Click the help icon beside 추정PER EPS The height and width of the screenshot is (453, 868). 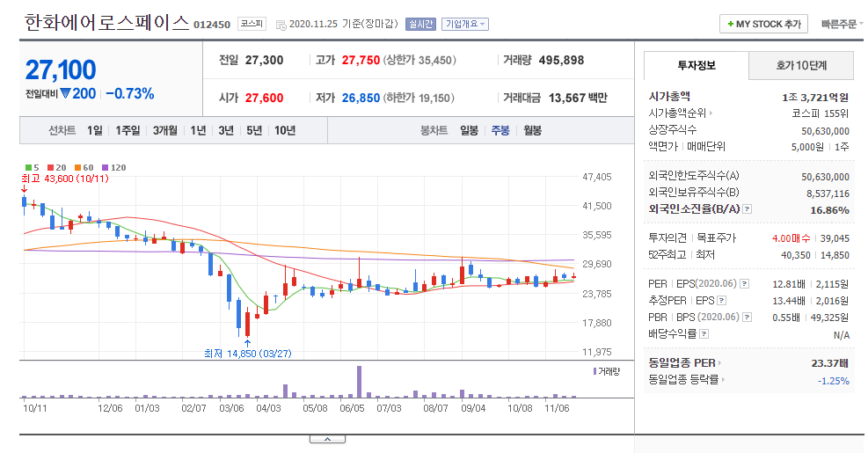721,301
